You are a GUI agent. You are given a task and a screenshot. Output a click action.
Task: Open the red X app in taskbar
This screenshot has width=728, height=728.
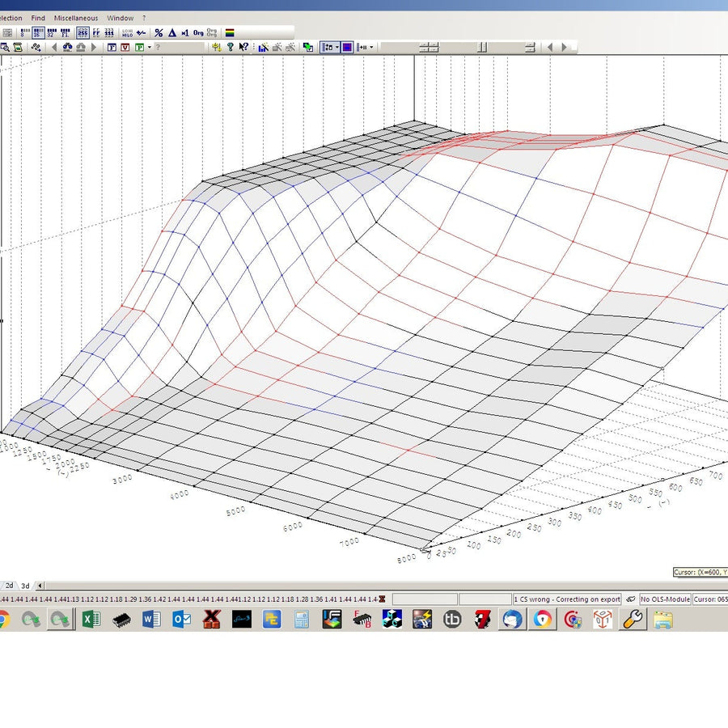click(212, 620)
